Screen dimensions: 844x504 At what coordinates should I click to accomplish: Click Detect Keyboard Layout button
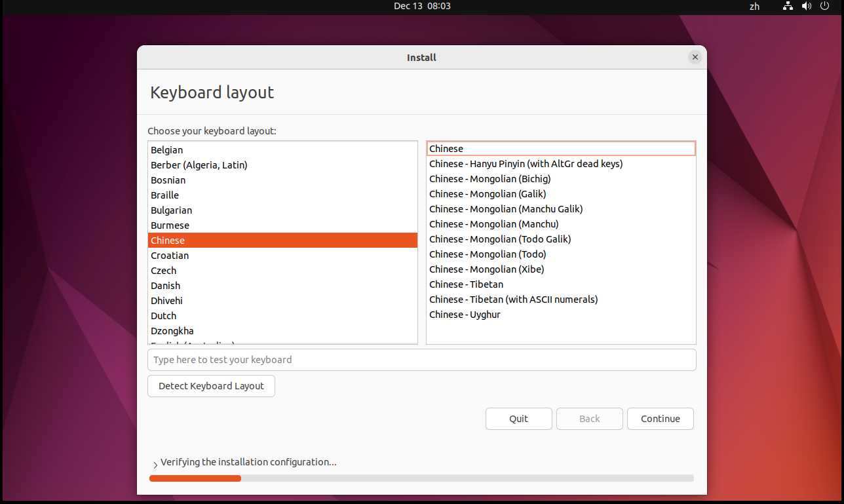[x=211, y=386]
